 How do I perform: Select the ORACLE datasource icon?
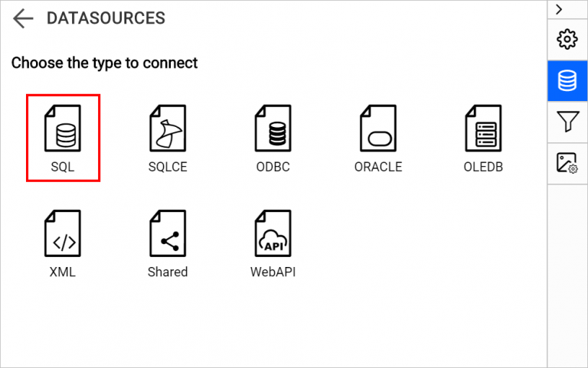click(377, 129)
